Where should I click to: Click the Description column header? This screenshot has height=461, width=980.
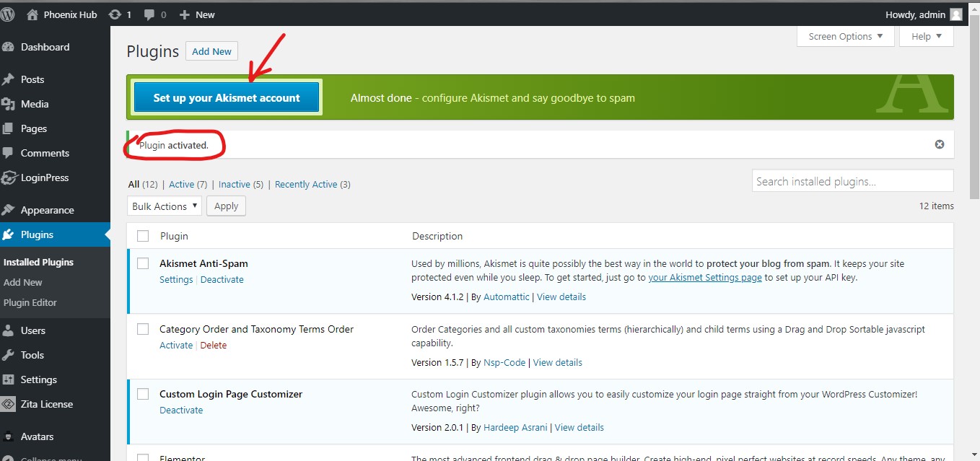click(x=437, y=236)
